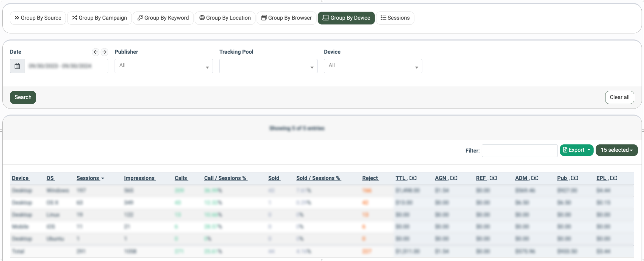Screen dimensions: 644x261
Task: Click the calendar icon beside Date field
Action: [17, 66]
